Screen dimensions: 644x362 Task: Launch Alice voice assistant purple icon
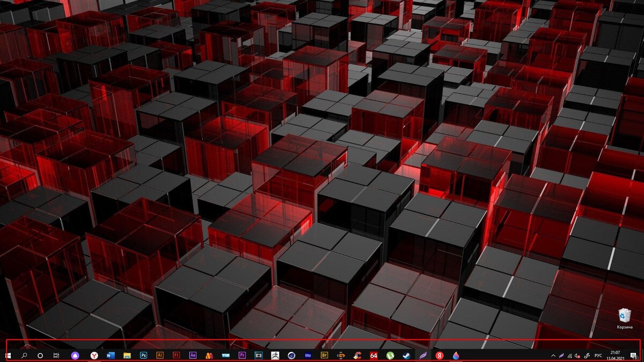[x=75, y=356]
